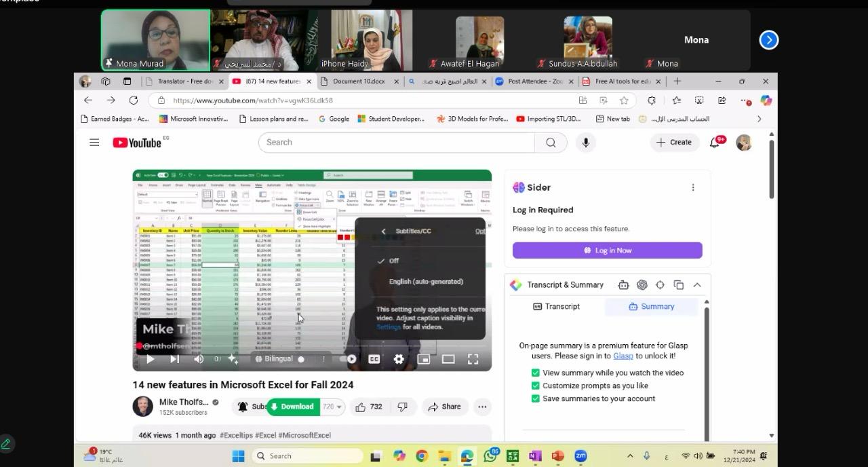Open YouTube notifications bell
Screen dimensions: 868x467
pyautogui.click(x=715, y=143)
